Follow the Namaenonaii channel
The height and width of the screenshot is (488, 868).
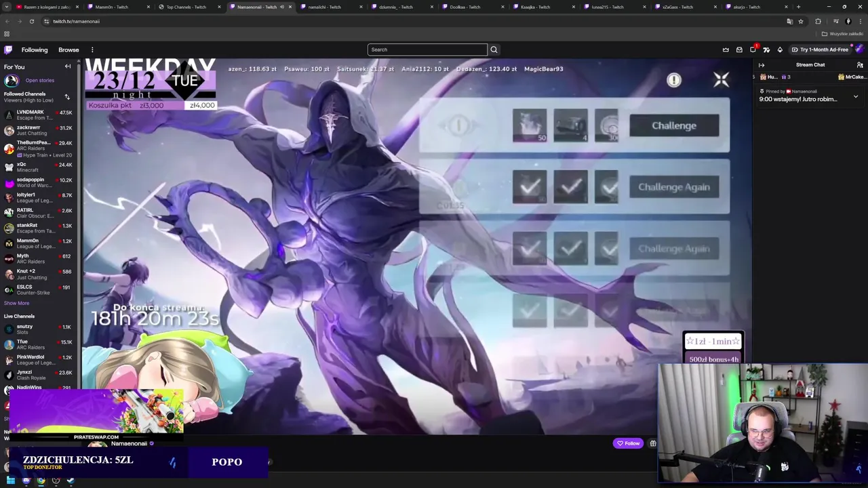[x=628, y=443]
